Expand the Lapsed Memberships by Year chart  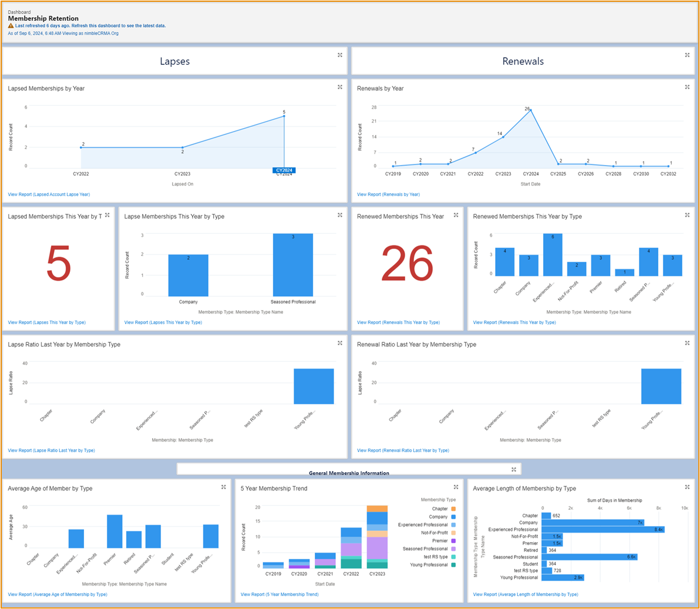click(340, 88)
